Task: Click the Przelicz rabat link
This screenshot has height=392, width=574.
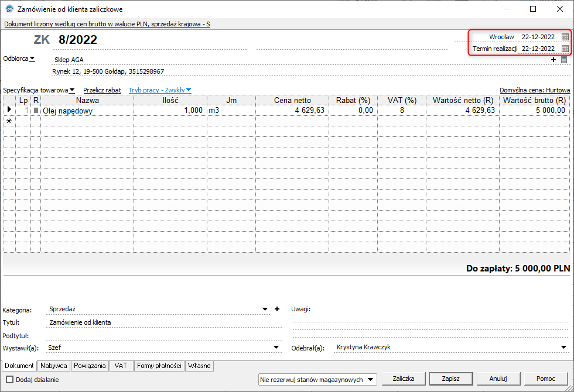Action: coord(102,90)
